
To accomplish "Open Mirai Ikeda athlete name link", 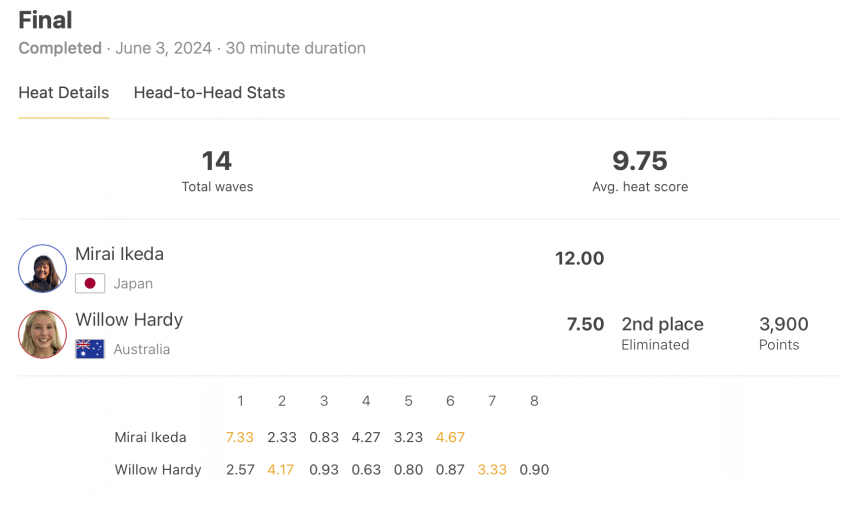I will tap(120, 254).
